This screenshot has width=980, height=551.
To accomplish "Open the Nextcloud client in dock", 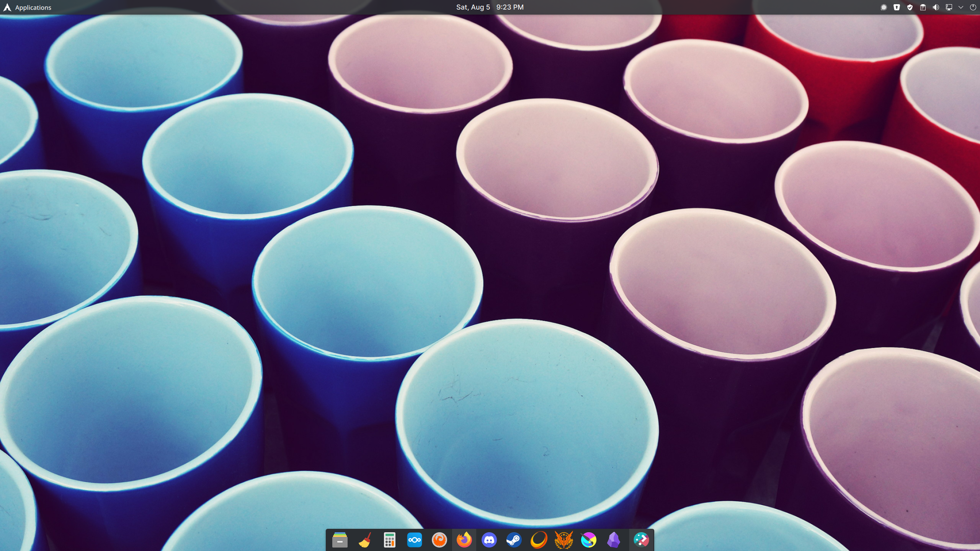I will click(x=414, y=540).
